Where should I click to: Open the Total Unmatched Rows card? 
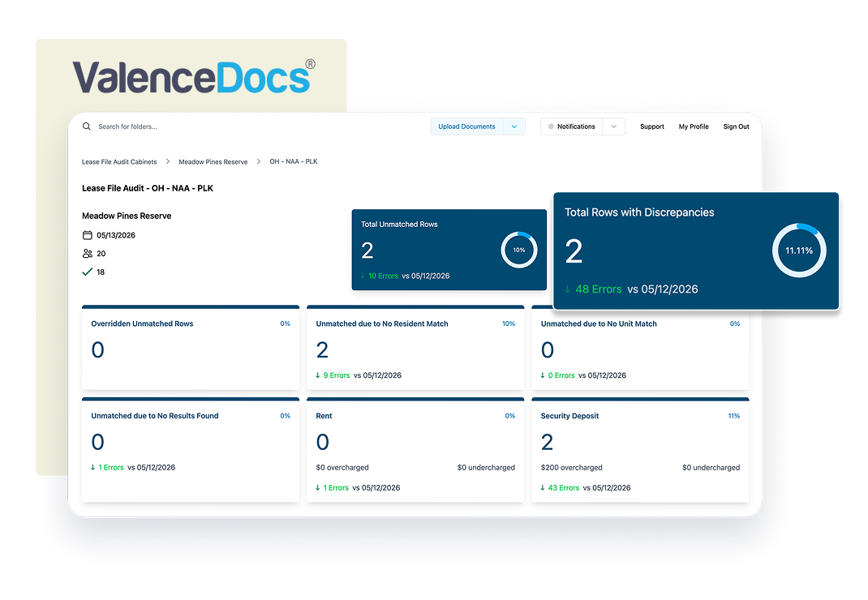click(449, 250)
